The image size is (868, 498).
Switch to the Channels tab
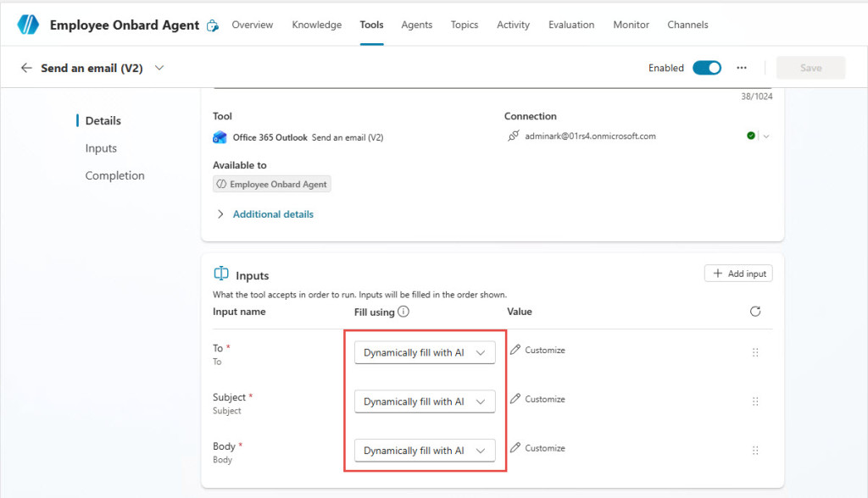click(687, 25)
